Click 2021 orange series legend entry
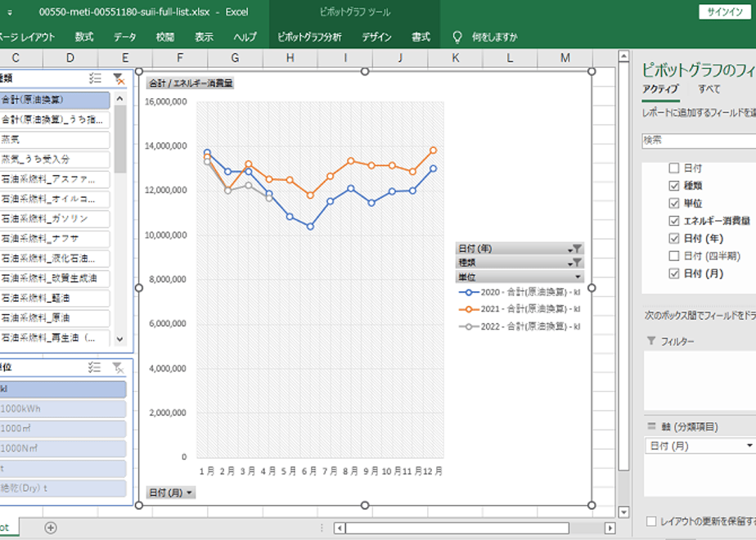This screenshot has height=540, width=756. coord(520,309)
